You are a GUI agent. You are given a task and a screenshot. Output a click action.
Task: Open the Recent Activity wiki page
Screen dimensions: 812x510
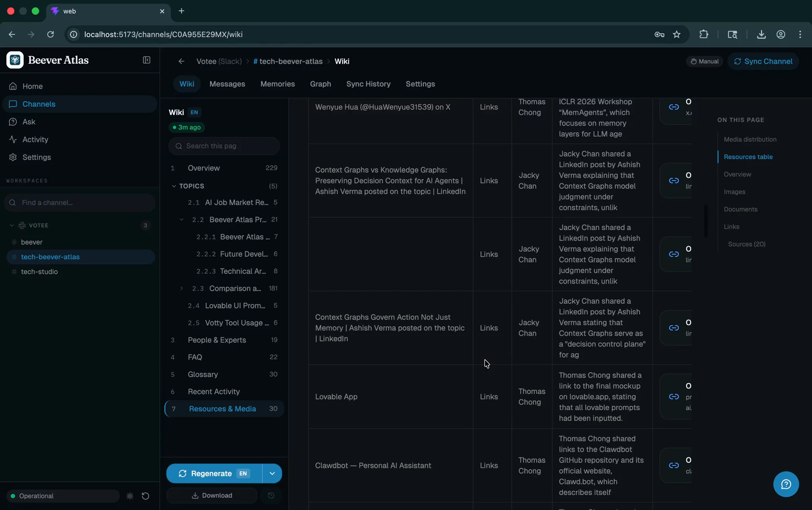pos(224,392)
